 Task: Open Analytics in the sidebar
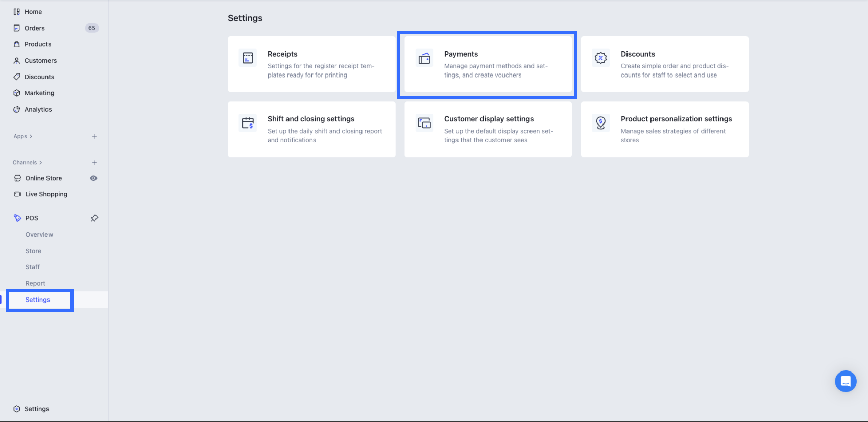tap(38, 110)
